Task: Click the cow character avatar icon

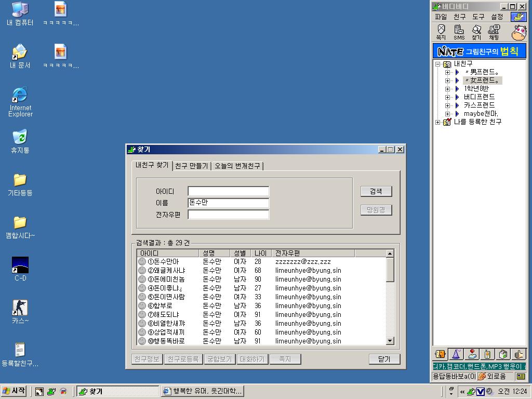Action: (x=518, y=33)
